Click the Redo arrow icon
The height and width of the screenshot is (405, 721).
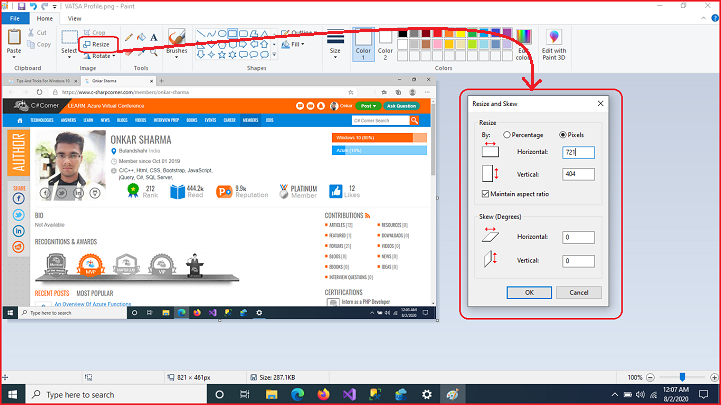pyautogui.click(x=45, y=6)
